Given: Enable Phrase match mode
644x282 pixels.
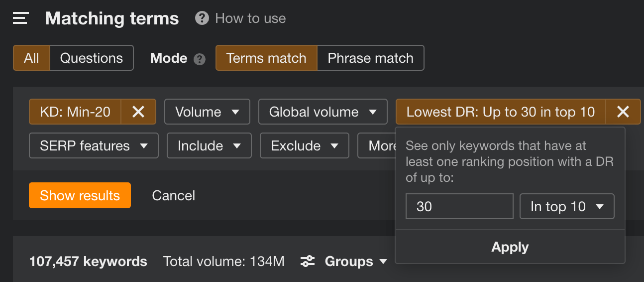Looking at the screenshot, I should pos(370,58).
